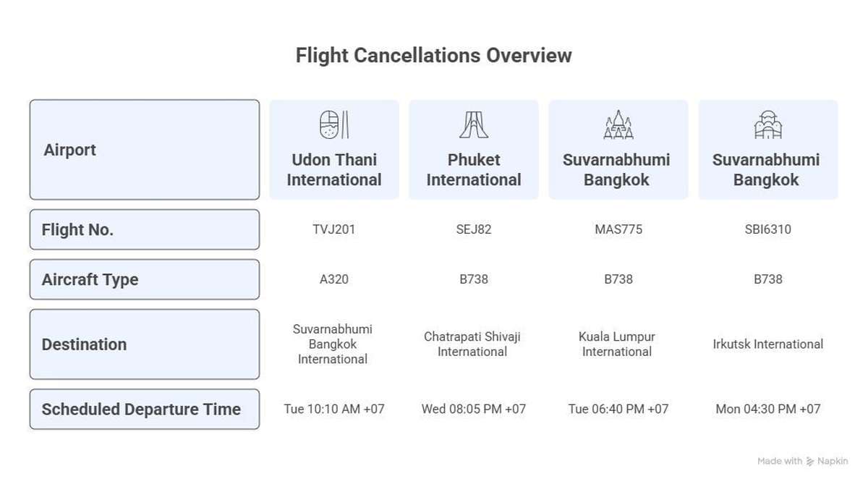Click the Udon Thani food bowl icon
868x484 pixels.
tap(334, 124)
